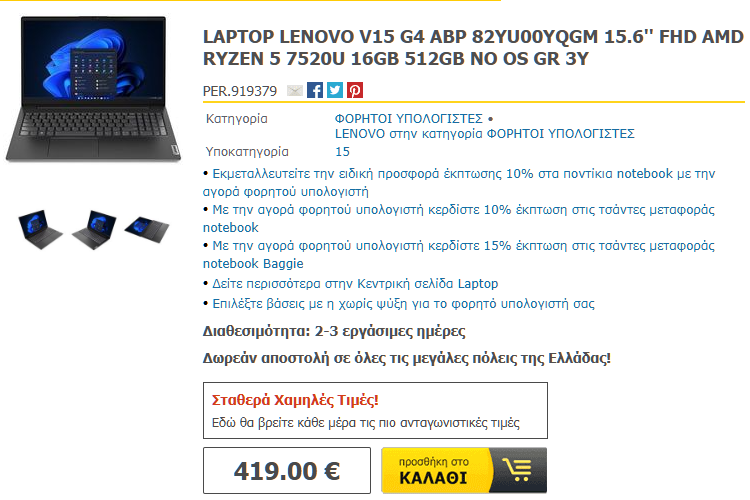This screenshot has height=500, width=750.
Task: Open ΦΟΡΗΤΟΙ ΥΠΟΛΟΓΙΣΤΕΣ category link
Action: (408, 118)
